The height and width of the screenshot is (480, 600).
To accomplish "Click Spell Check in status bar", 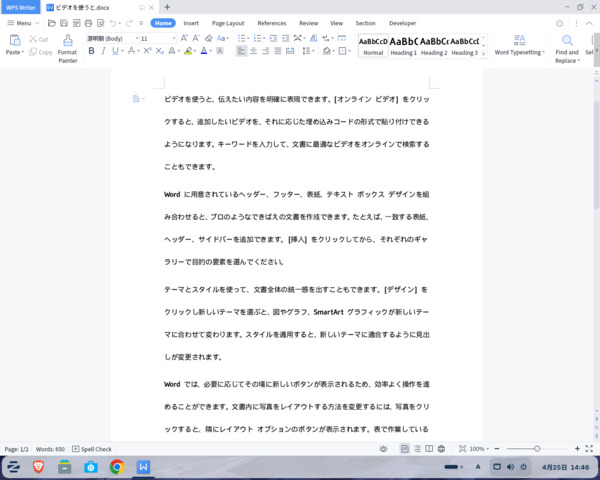I will click(92, 449).
